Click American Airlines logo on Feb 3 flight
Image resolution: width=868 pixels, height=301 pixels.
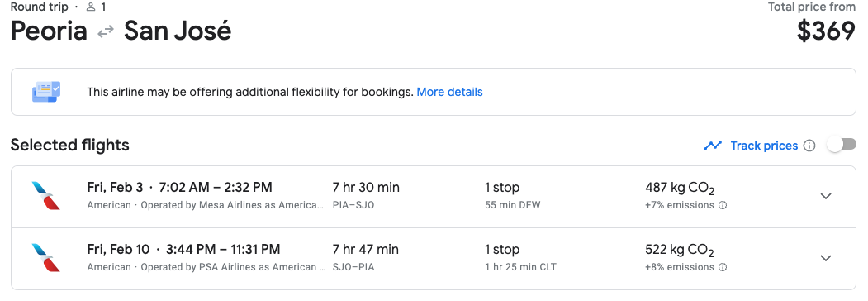coord(46,196)
